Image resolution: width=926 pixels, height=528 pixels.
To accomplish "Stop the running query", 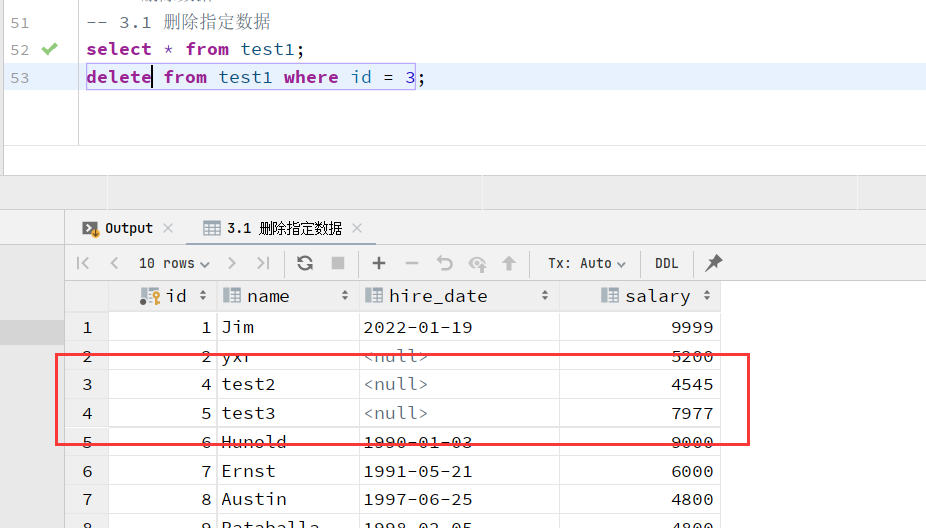I will click(338, 263).
